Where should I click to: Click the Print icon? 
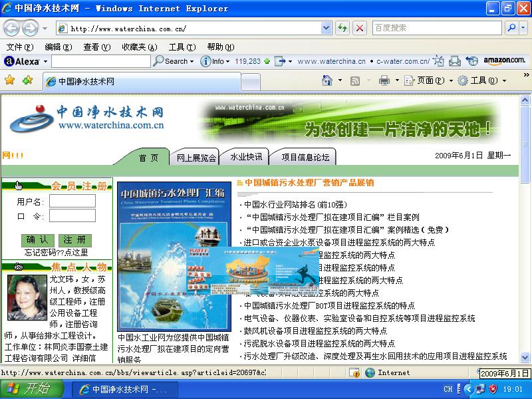tap(384, 80)
